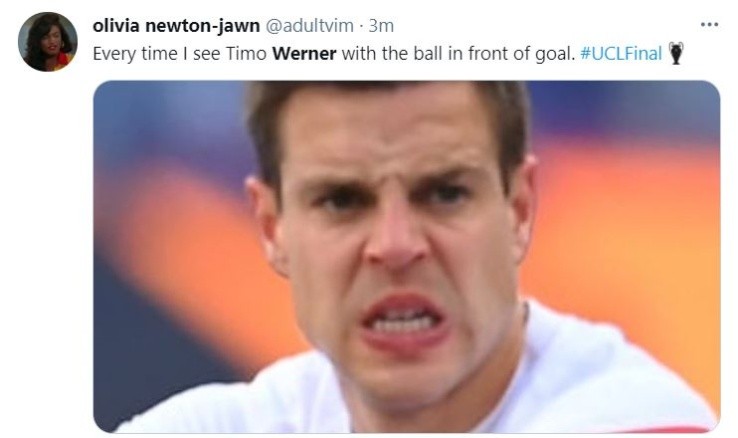This screenshot has height=438, width=738.
Task: Click the dot separator before timestamp
Action: pos(361,26)
